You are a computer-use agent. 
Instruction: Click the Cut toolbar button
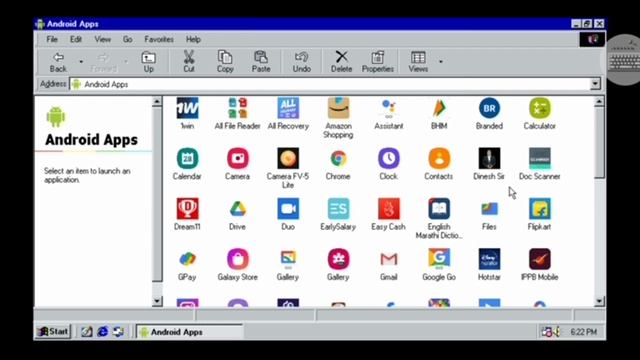(189, 62)
